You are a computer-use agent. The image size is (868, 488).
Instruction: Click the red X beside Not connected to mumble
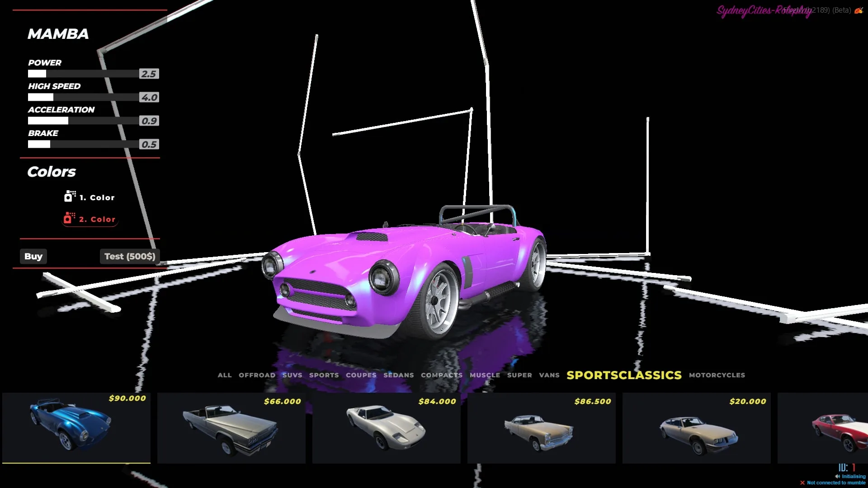tap(802, 483)
